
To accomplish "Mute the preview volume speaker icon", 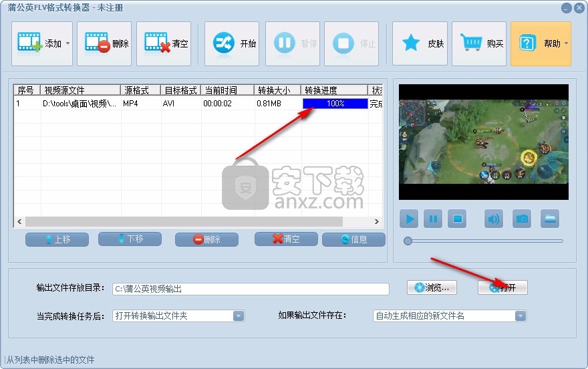I will coord(494,219).
